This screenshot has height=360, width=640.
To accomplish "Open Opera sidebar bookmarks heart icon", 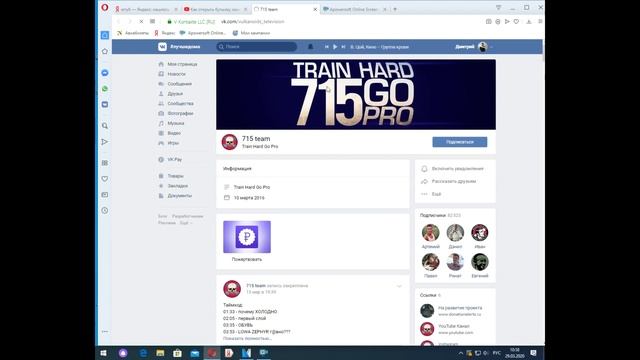I will point(105,179).
